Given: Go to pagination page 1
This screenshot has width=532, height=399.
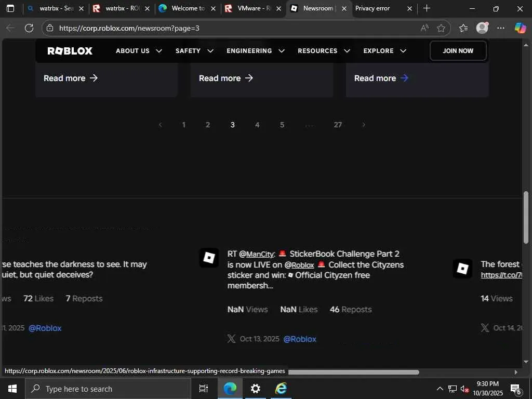Looking at the screenshot, I should (183, 125).
